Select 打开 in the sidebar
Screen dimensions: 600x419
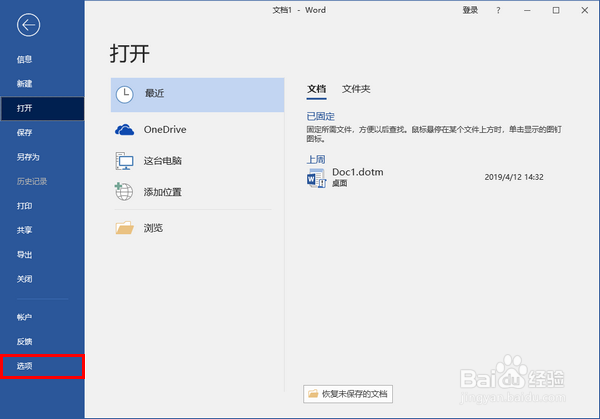coord(42,108)
